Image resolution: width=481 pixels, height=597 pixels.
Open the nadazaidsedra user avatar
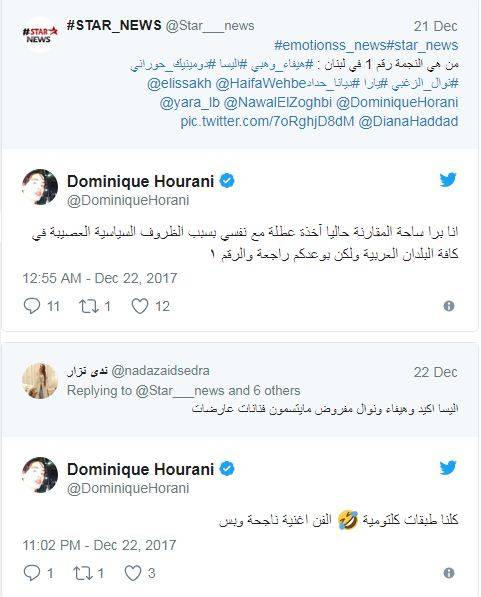tap(40, 381)
